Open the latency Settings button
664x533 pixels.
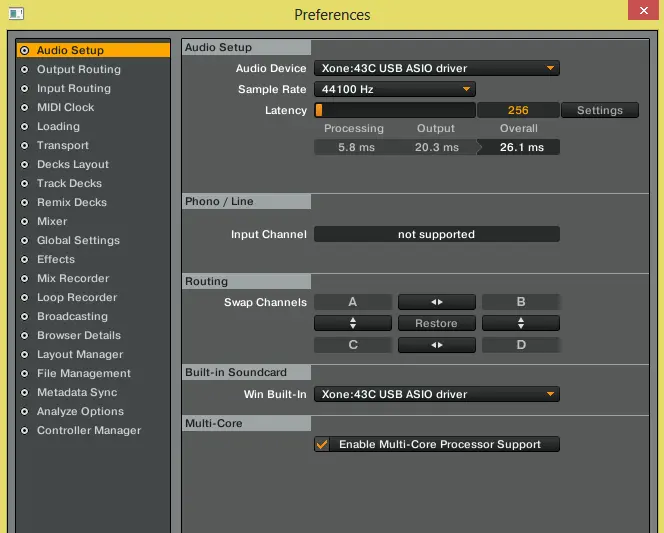pos(599,110)
